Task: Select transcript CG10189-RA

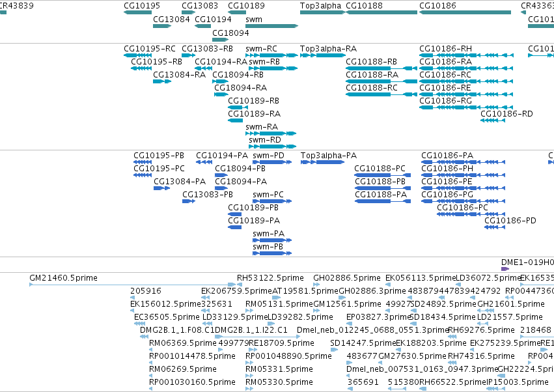Action: [x=235, y=120]
